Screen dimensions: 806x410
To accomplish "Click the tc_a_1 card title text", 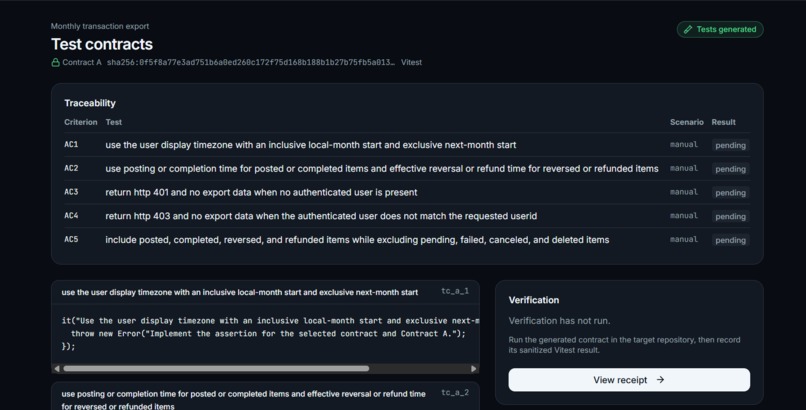I will pyautogui.click(x=240, y=292).
